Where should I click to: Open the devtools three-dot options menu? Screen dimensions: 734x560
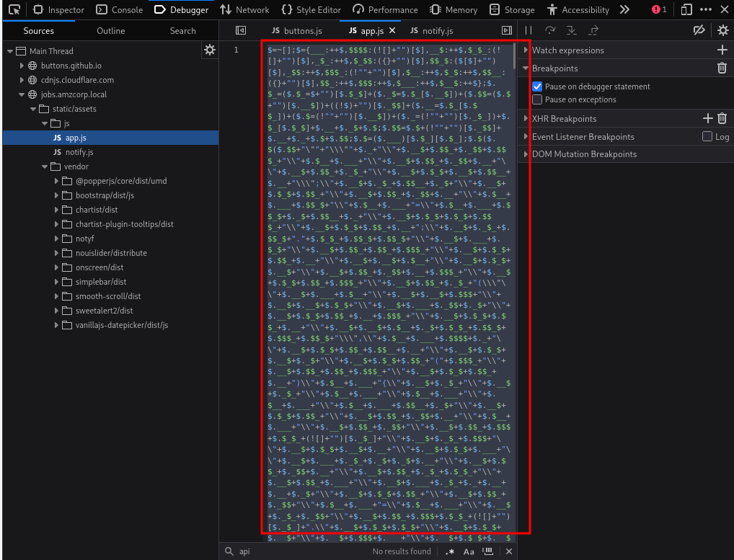[x=705, y=10]
